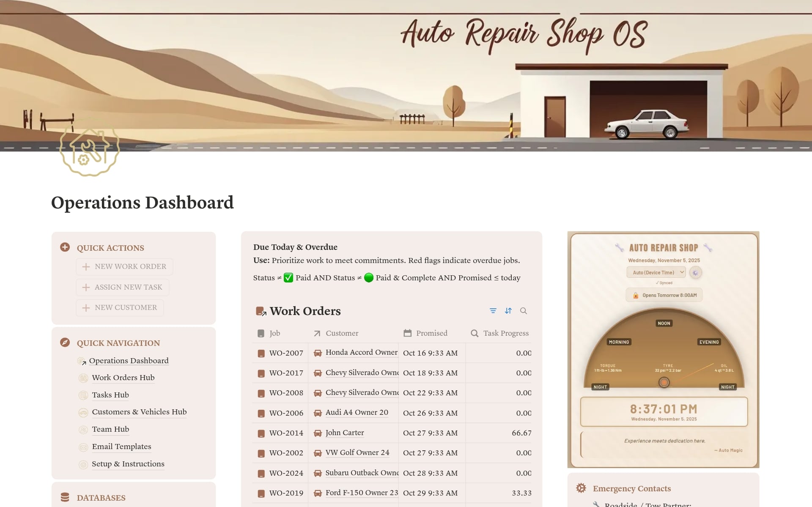Open the Promised column header menu
The width and height of the screenshot is (812, 507).
(432, 333)
